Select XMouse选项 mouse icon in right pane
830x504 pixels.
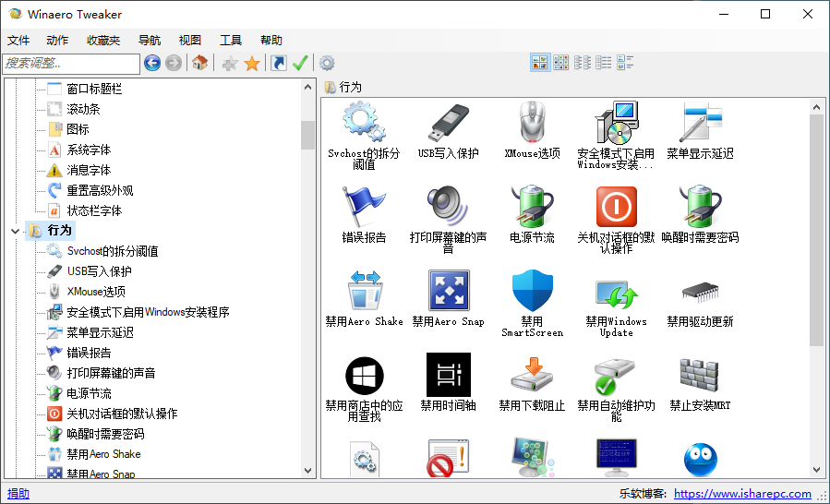[x=532, y=123]
